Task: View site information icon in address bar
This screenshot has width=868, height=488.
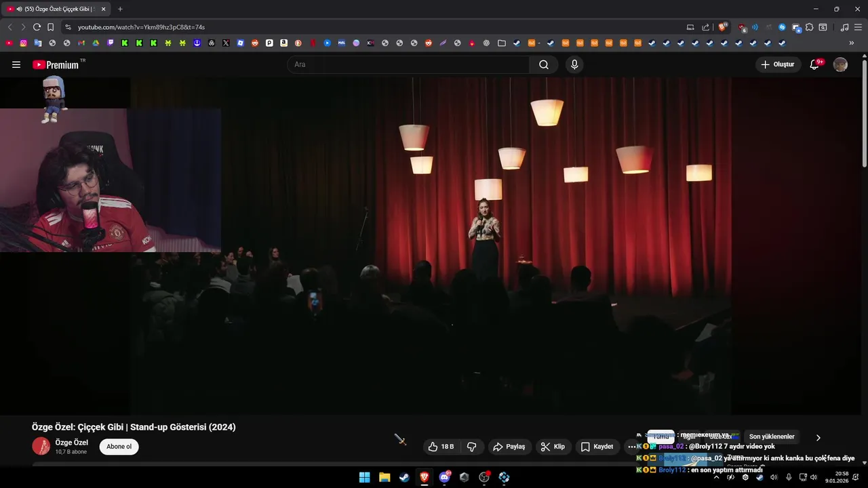Action: pyautogui.click(x=68, y=27)
